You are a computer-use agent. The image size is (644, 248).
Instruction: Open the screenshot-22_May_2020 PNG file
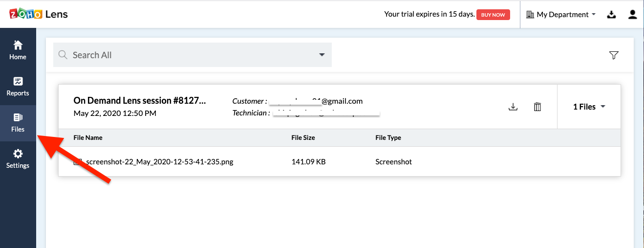[159, 161]
